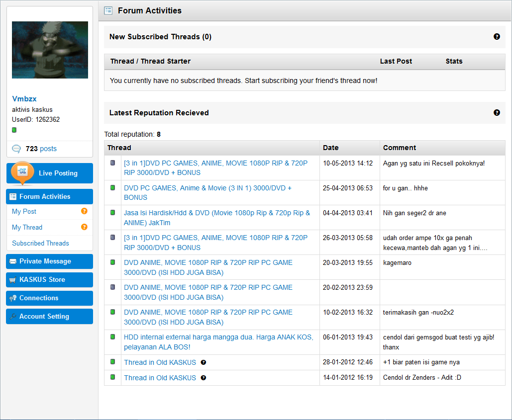The image size is (512, 420).
Task: Collapse the Forum Activities sidebar section
Action: pos(50,196)
